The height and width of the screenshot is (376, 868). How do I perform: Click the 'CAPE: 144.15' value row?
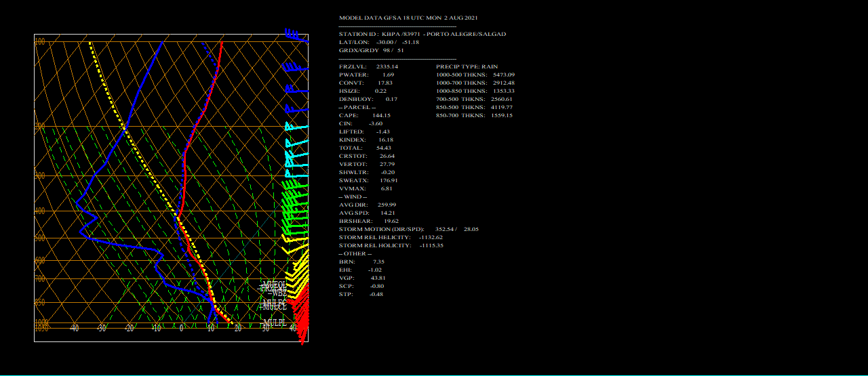[365, 115]
